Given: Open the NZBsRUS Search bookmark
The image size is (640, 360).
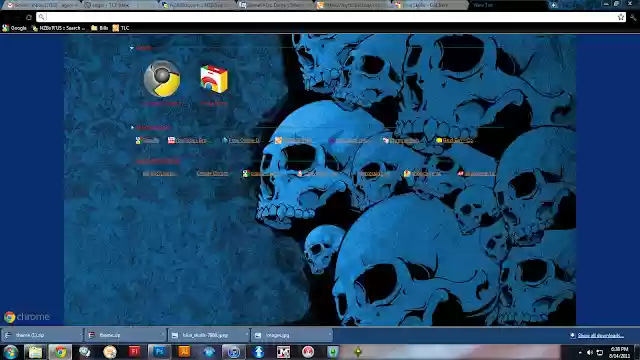Looking at the screenshot, I should (58, 28).
